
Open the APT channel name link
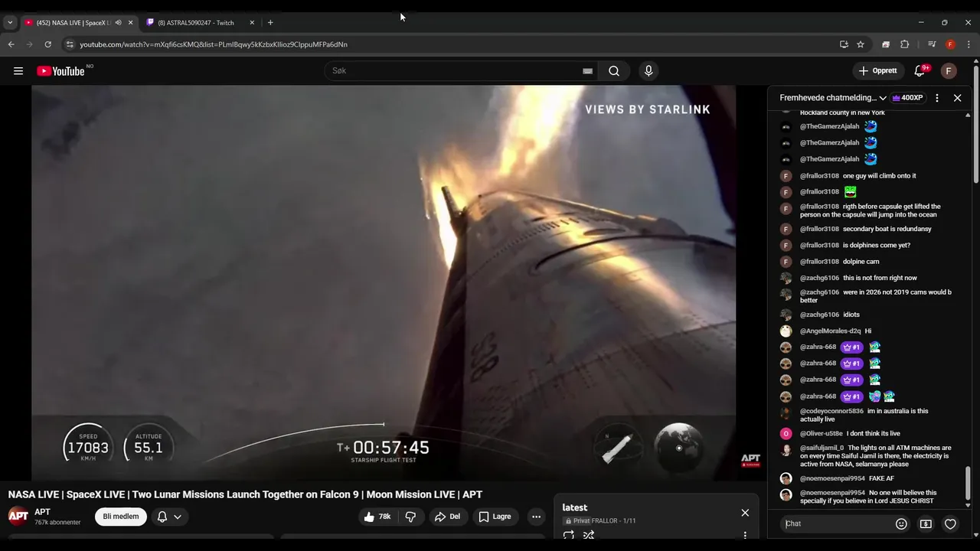[42, 512]
